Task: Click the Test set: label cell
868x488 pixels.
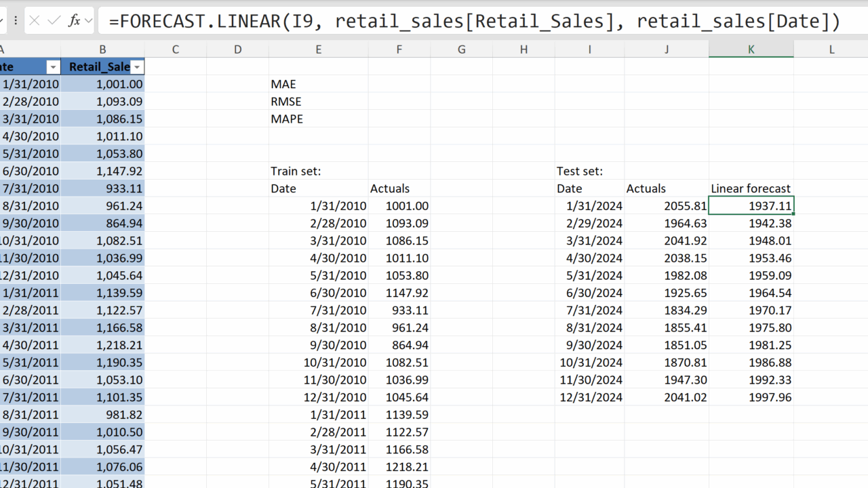Action: pos(589,171)
